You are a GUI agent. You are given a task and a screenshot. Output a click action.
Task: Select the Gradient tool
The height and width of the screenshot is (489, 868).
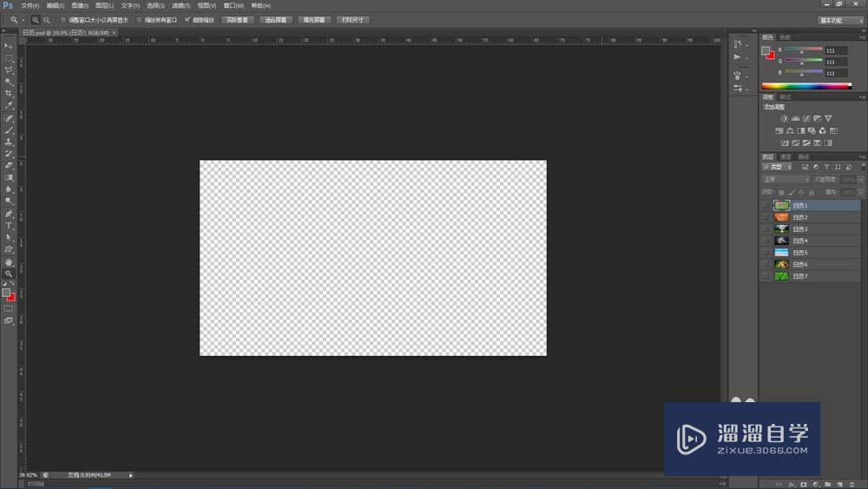coord(9,177)
